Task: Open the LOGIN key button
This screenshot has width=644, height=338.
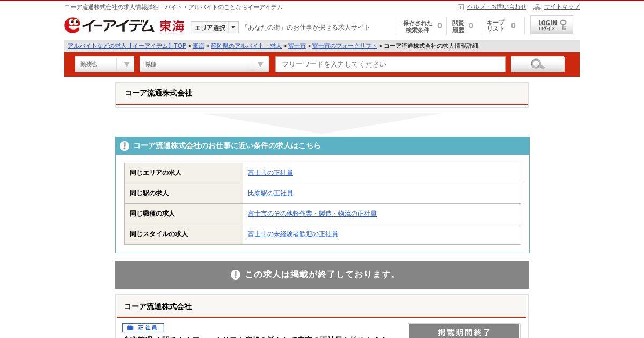Action: (552, 25)
